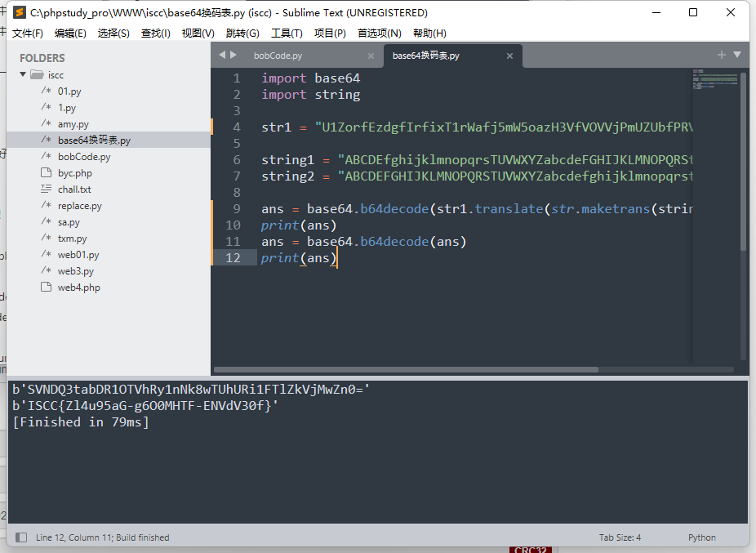The image size is (756, 553).
Task: Click the ISCC flag output line
Action: pyautogui.click(x=145, y=405)
